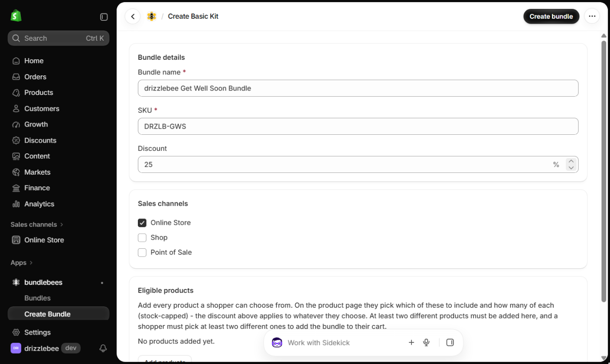Click the Online Store storefront icon
The width and height of the screenshot is (610, 364).
[x=16, y=240]
